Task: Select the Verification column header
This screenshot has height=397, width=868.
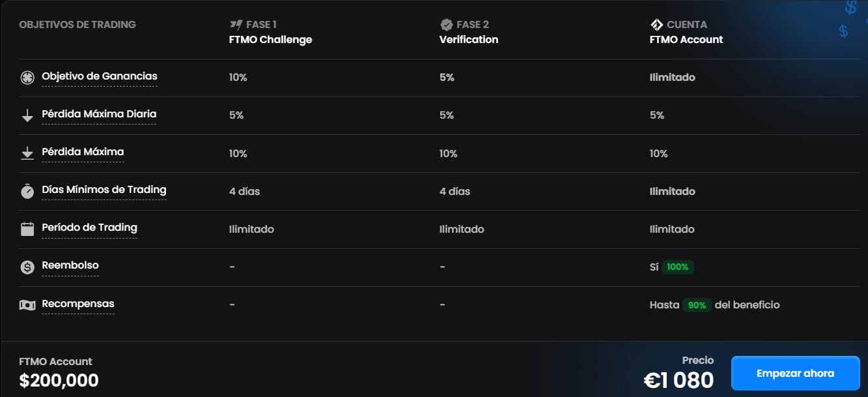Action: (x=469, y=40)
